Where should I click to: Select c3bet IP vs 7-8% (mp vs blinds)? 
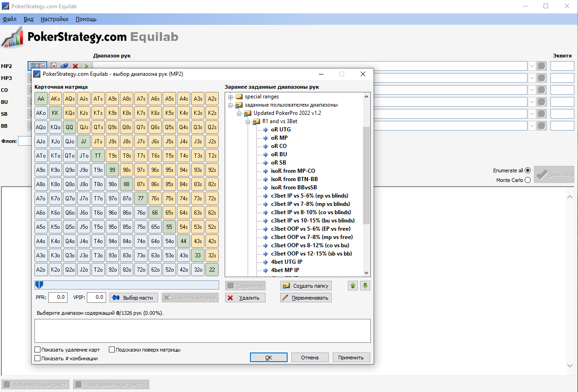311,204
